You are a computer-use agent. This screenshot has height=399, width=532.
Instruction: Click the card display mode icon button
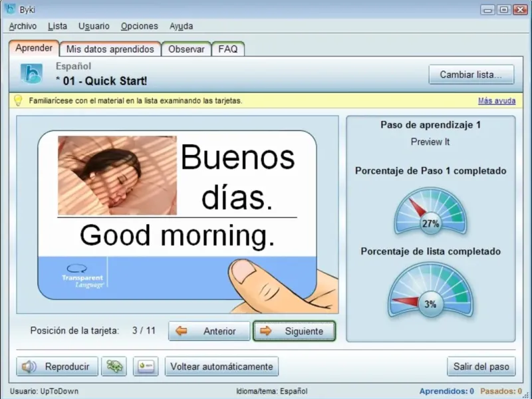[146, 366]
